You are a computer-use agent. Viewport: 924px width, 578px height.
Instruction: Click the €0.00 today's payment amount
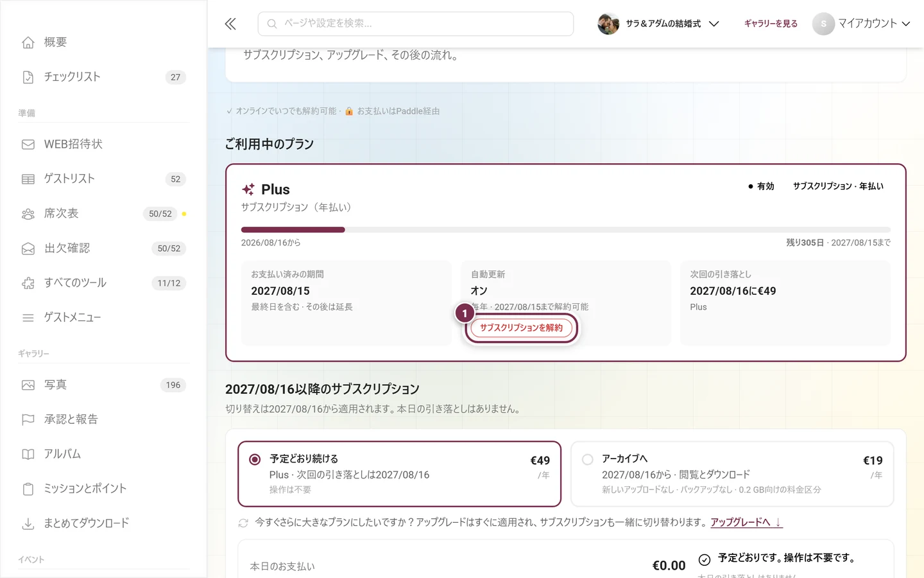click(x=669, y=566)
